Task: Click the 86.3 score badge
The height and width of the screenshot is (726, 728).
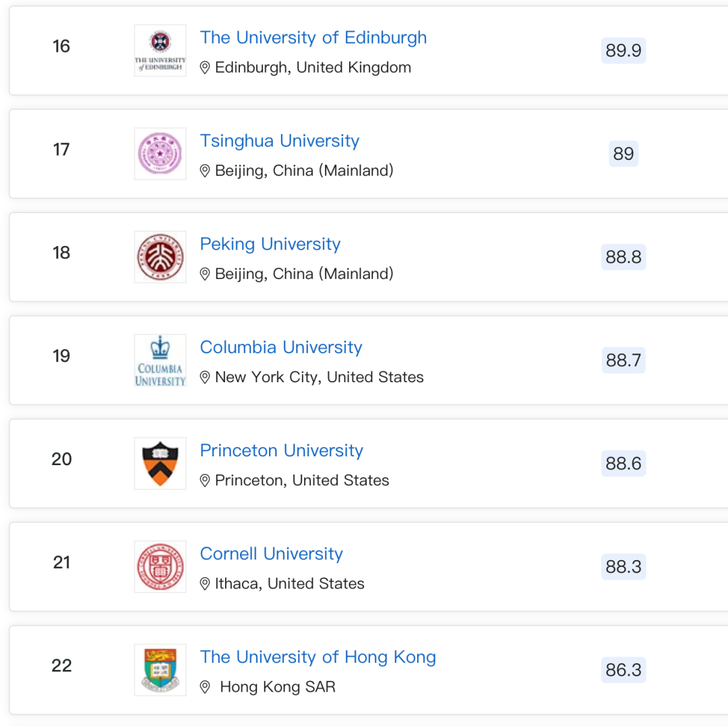Action: coord(623,670)
